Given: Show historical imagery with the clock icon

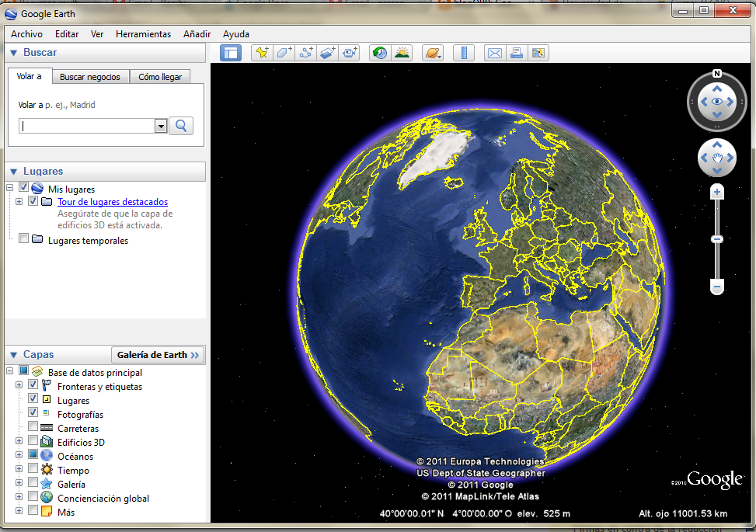Looking at the screenshot, I should (x=378, y=53).
